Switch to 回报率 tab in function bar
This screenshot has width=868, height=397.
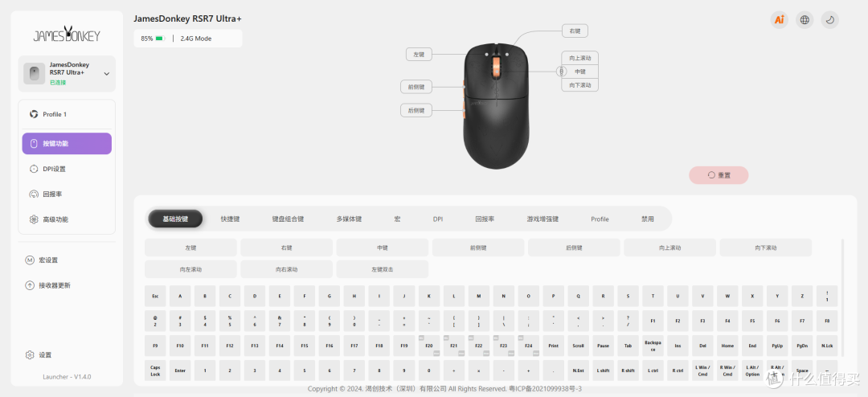click(x=485, y=219)
